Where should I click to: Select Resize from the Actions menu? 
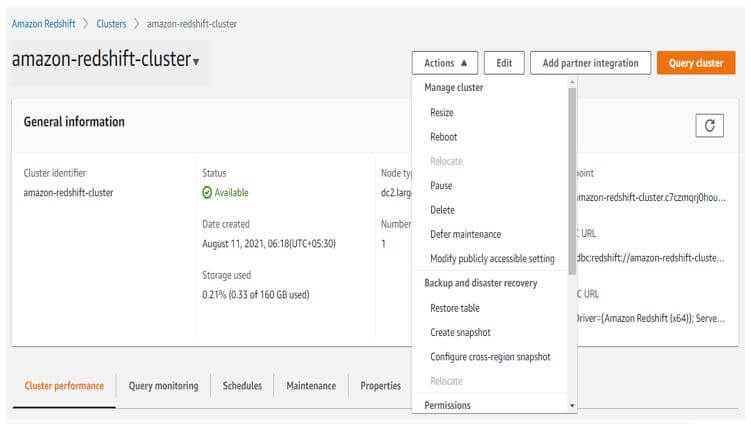point(442,113)
